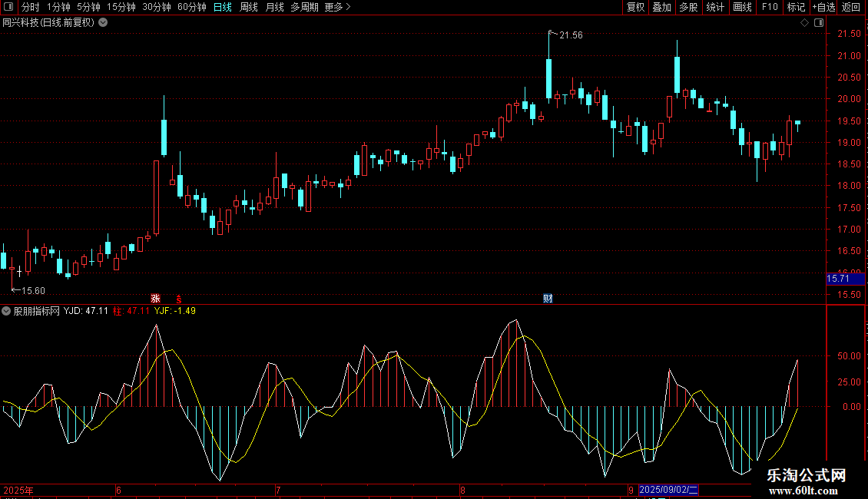Select the 周线 weekly chart tab

[x=249, y=7]
